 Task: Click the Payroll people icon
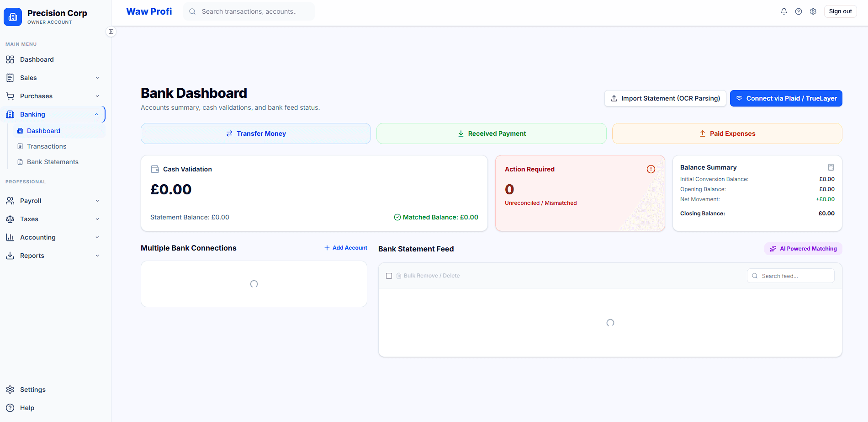[10, 201]
